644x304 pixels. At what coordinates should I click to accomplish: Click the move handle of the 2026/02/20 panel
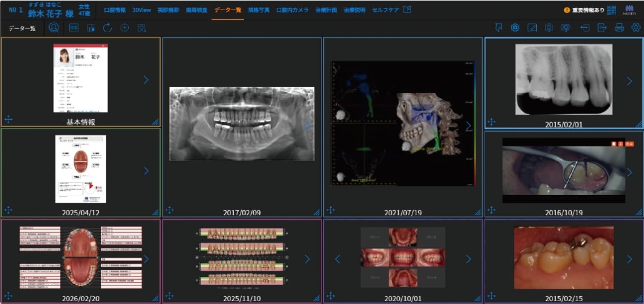(x=8, y=296)
